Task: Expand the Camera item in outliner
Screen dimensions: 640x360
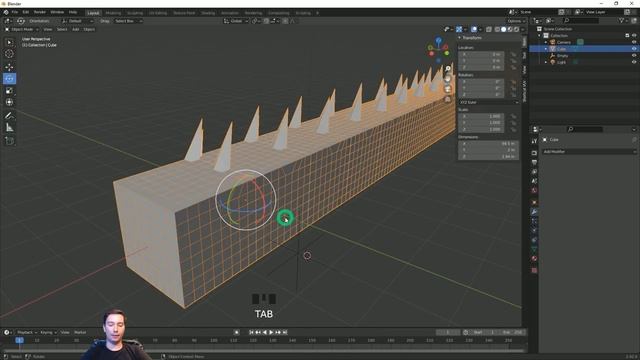Action: 546,42
